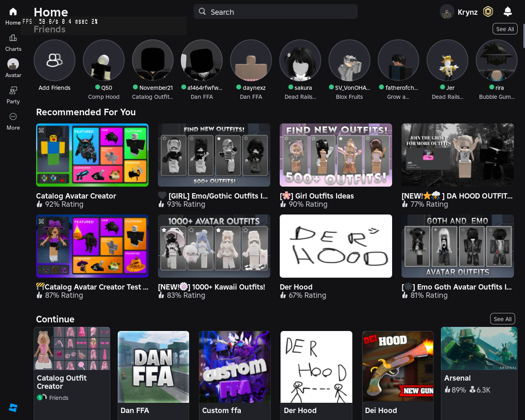The height and width of the screenshot is (420, 525).
Task: Open Emo Goth Avatar Outfits thumbnail
Action: pyautogui.click(x=458, y=246)
